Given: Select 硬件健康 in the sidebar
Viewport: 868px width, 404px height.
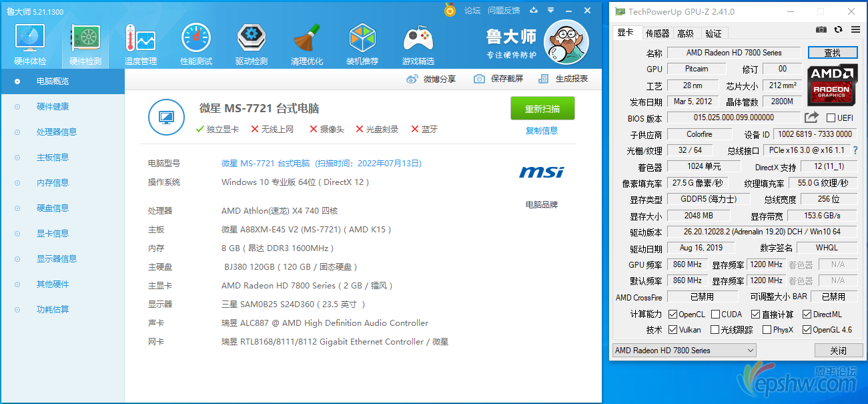Looking at the screenshot, I should point(63,107).
